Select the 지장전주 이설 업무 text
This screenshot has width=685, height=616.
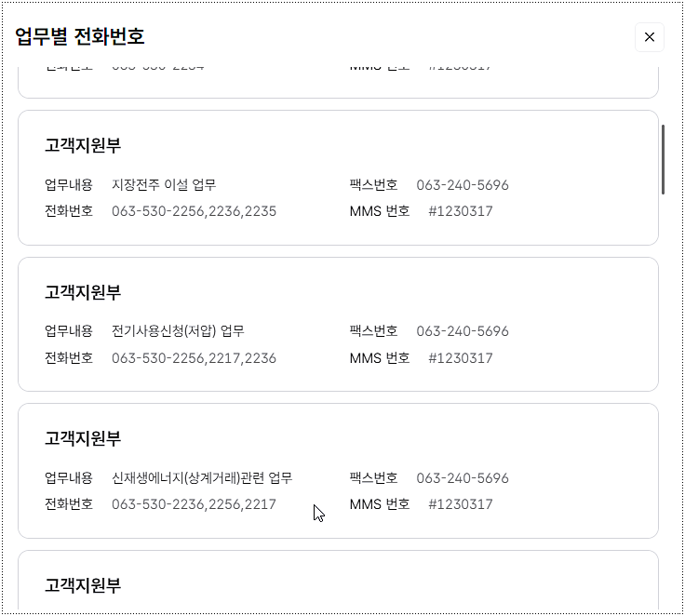pyautogui.click(x=164, y=185)
